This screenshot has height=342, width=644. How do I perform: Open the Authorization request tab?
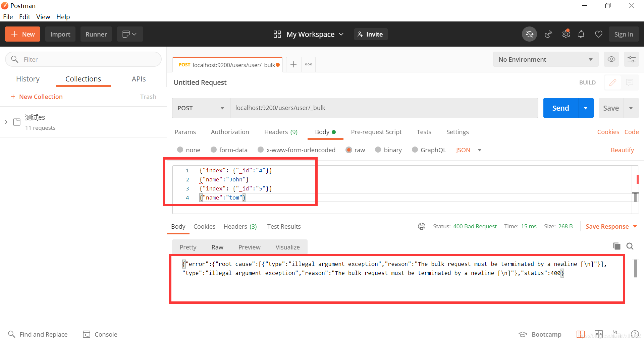point(230,132)
